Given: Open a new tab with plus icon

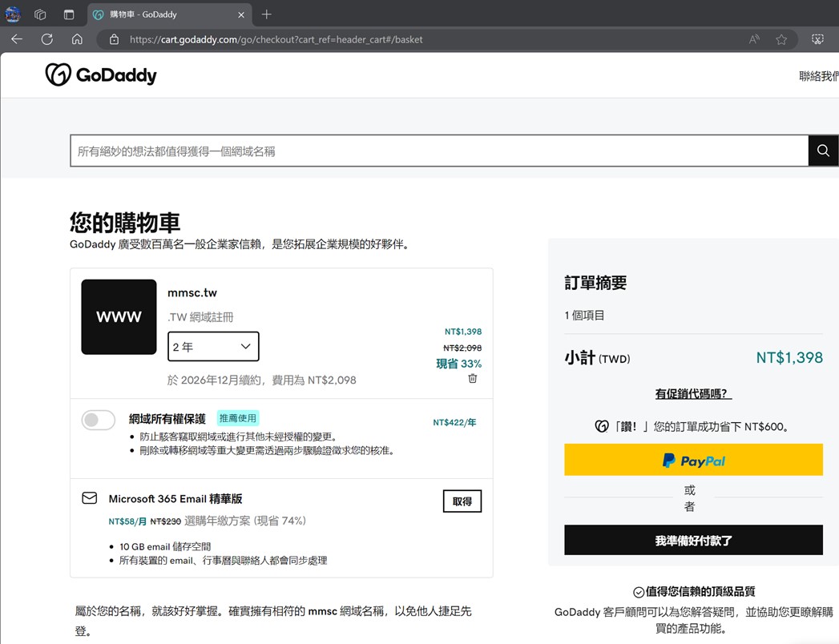Looking at the screenshot, I should (x=267, y=14).
